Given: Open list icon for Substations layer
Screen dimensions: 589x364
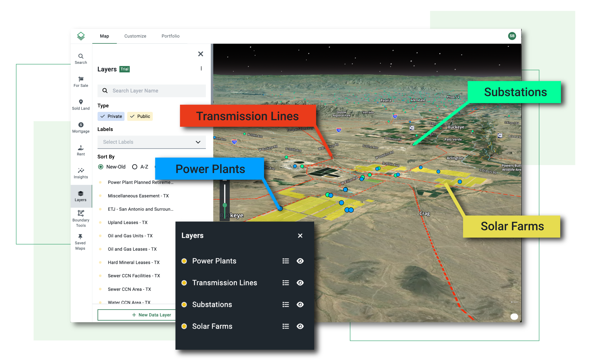Looking at the screenshot, I should pos(285,305).
